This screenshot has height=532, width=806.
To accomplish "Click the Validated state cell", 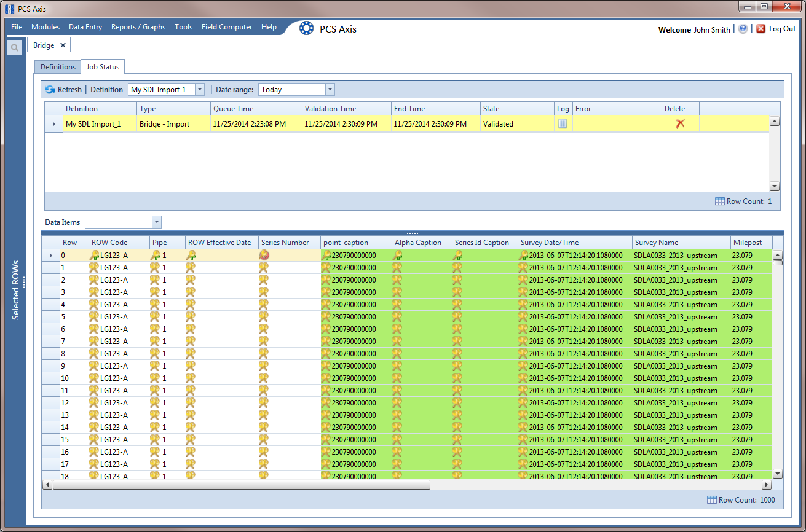I will [517, 124].
